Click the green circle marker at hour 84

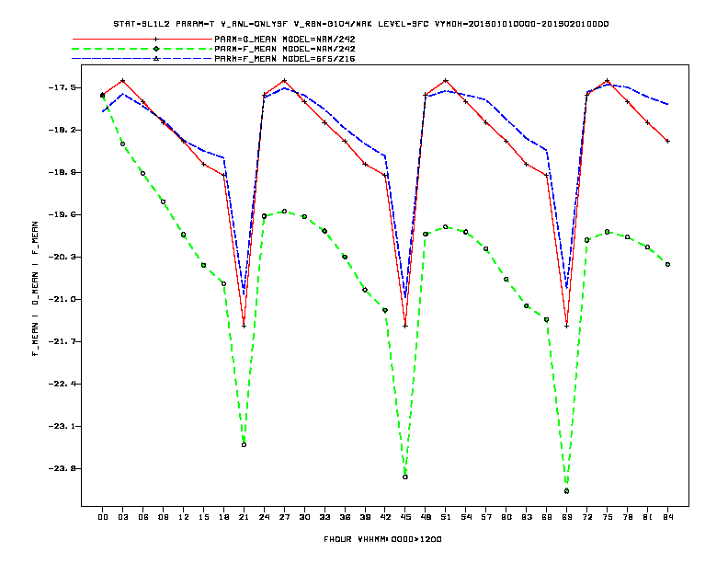coord(667,265)
